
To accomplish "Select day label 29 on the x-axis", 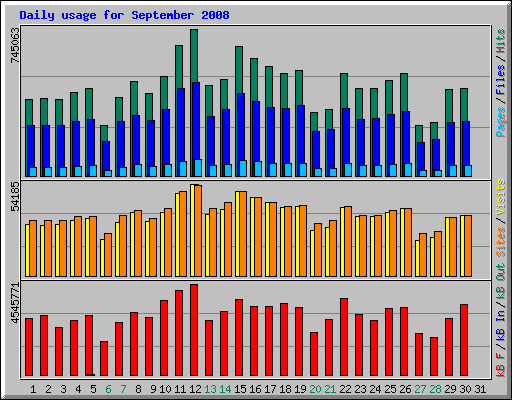I will (450, 389).
